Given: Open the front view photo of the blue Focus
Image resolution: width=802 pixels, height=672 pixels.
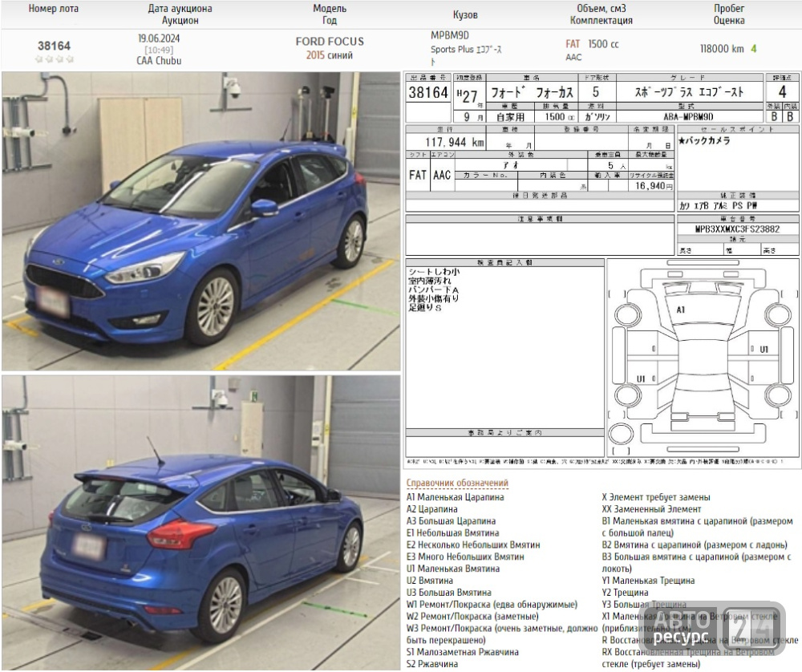Looking at the screenshot, I should click(x=200, y=221).
